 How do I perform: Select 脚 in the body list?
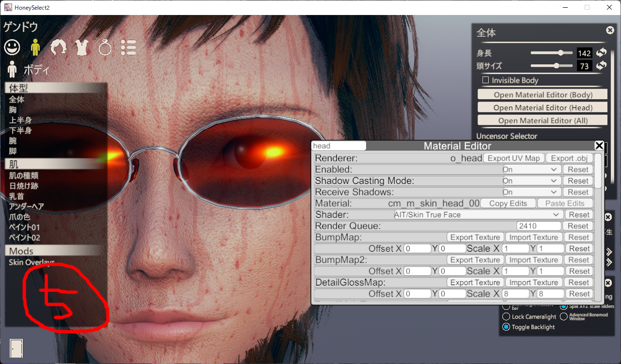pyautogui.click(x=13, y=151)
